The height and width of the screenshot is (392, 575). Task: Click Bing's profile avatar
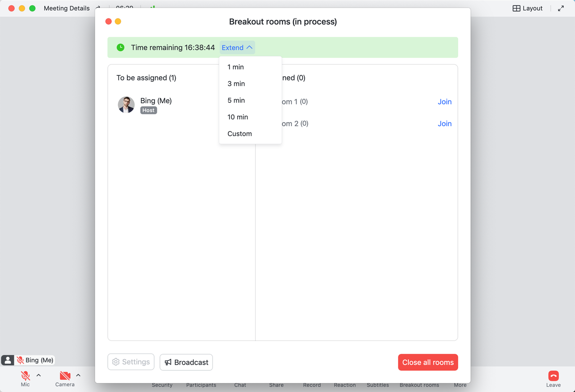click(x=126, y=105)
